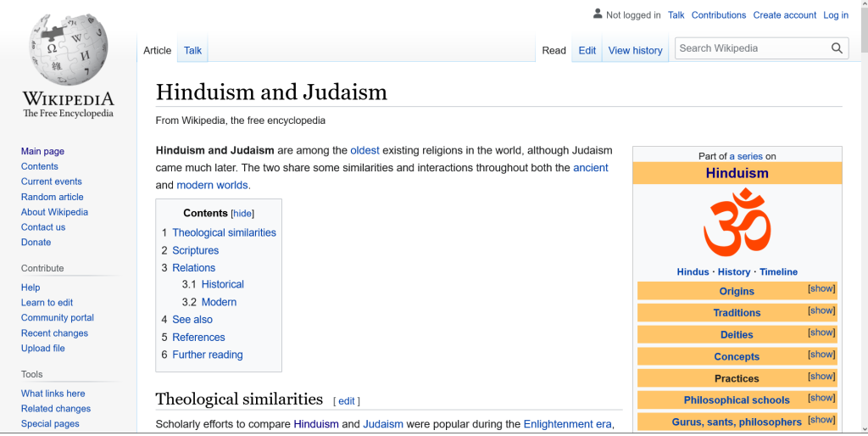
Task: Open the Hinduism link in article text
Action: [x=316, y=424]
